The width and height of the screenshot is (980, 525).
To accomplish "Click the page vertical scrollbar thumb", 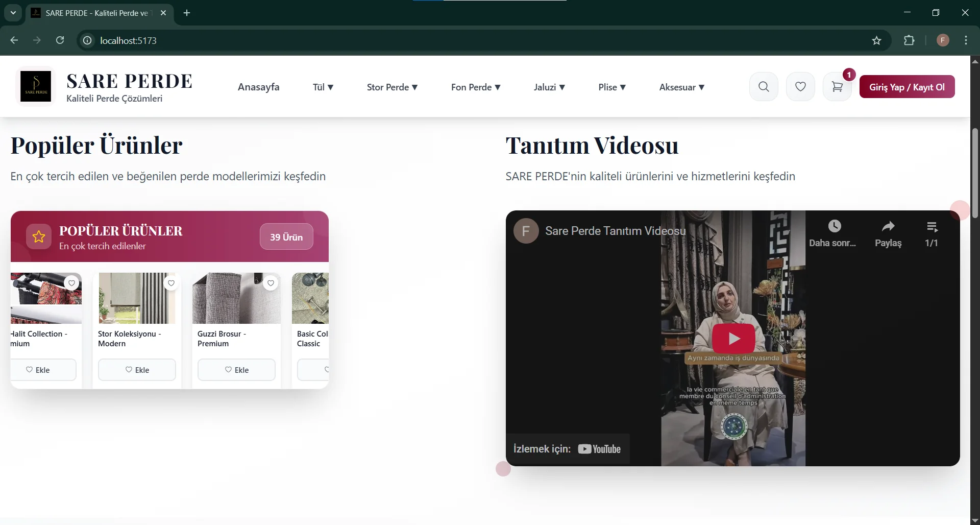I will pyautogui.click(x=975, y=173).
